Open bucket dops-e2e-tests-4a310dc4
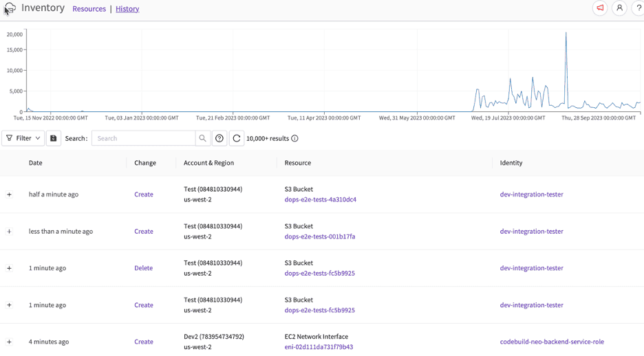The image size is (644, 356). (x=321, y=199)
